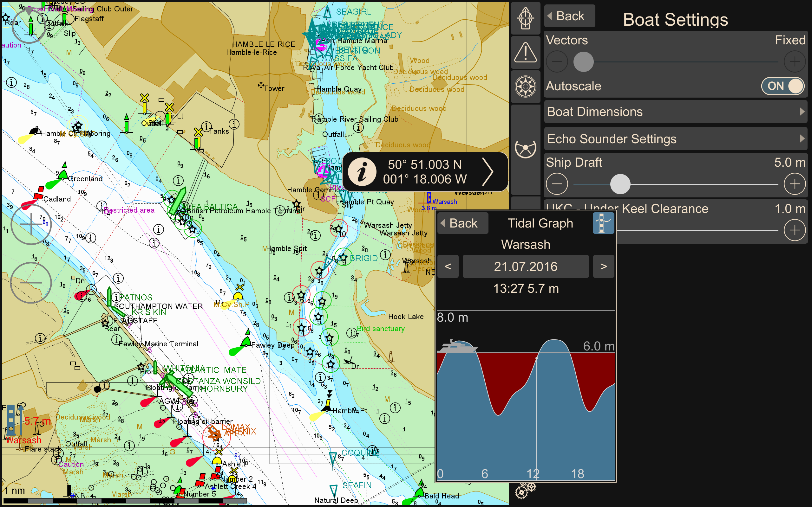This screenshot has width=812, height=507.
Task: Open coordinate details chevron arrow
Action: (x=488, y=172)
